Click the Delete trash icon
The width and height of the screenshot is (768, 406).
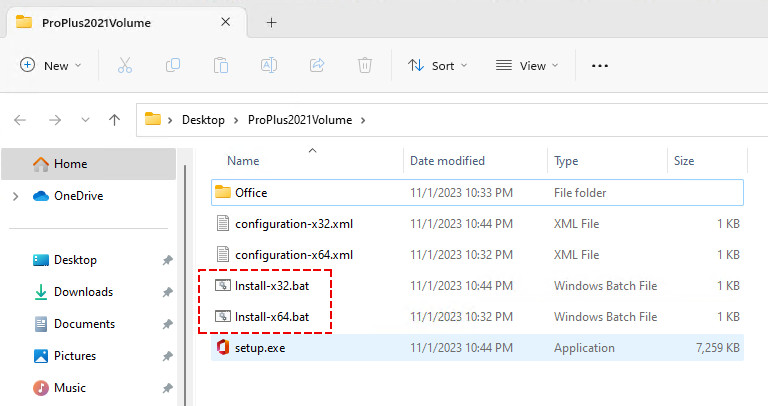pyautogui.click(x=364, y=65)
